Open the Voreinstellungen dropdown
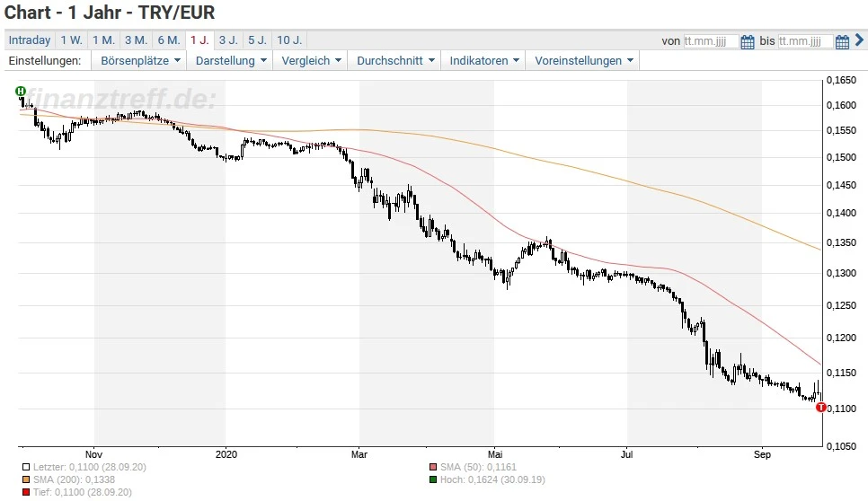This screenshot has width=868, height=501. click(583, 61)
